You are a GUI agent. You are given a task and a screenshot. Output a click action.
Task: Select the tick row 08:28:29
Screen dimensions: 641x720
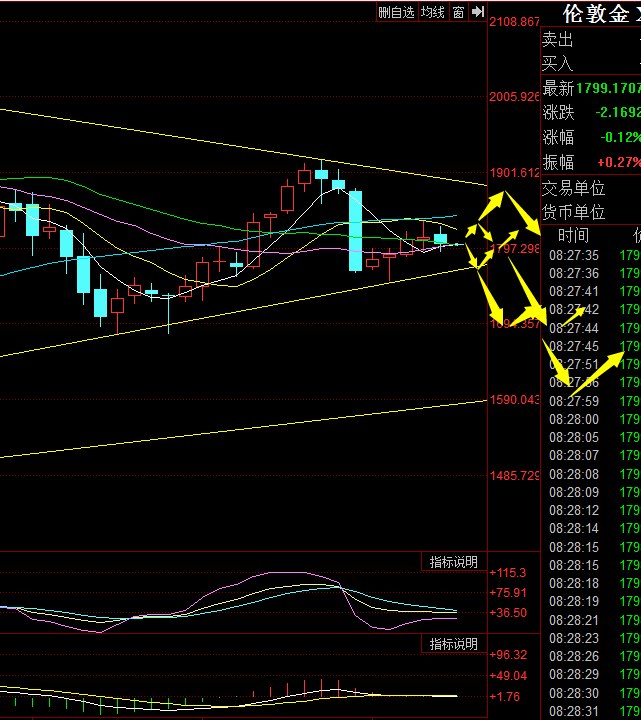(591, 675)
